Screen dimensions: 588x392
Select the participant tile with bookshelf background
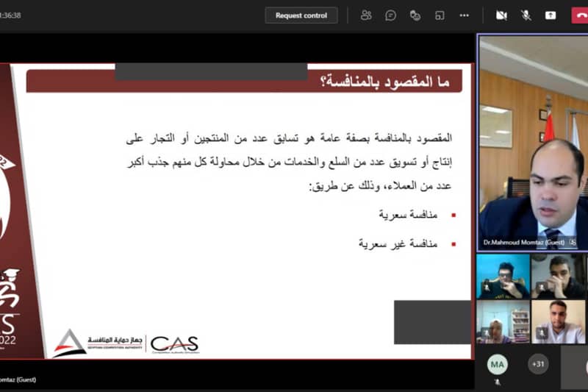(x=503, y=321)
